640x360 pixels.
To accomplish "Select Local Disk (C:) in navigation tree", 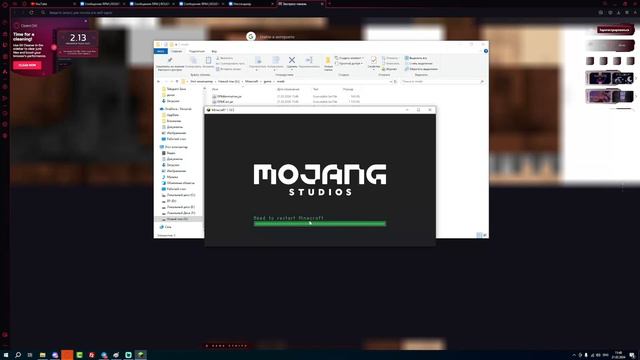I will pos(180,195).
